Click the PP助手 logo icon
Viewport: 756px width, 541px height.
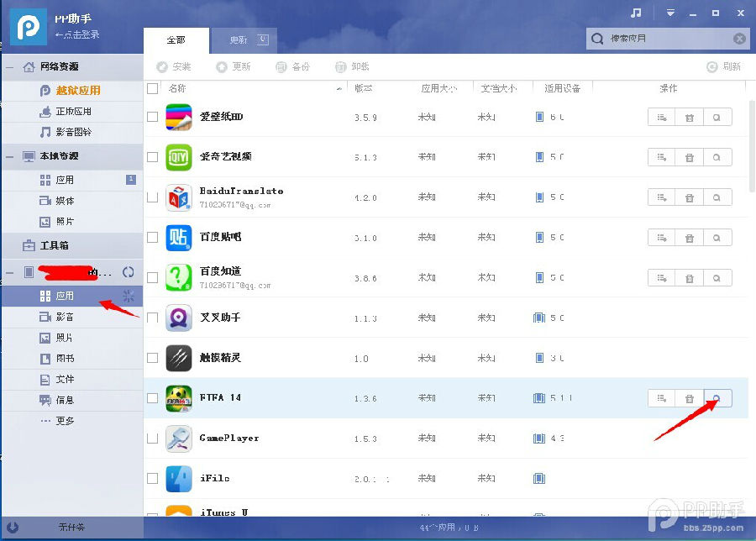pyautogui.click(x=28, y=27)
